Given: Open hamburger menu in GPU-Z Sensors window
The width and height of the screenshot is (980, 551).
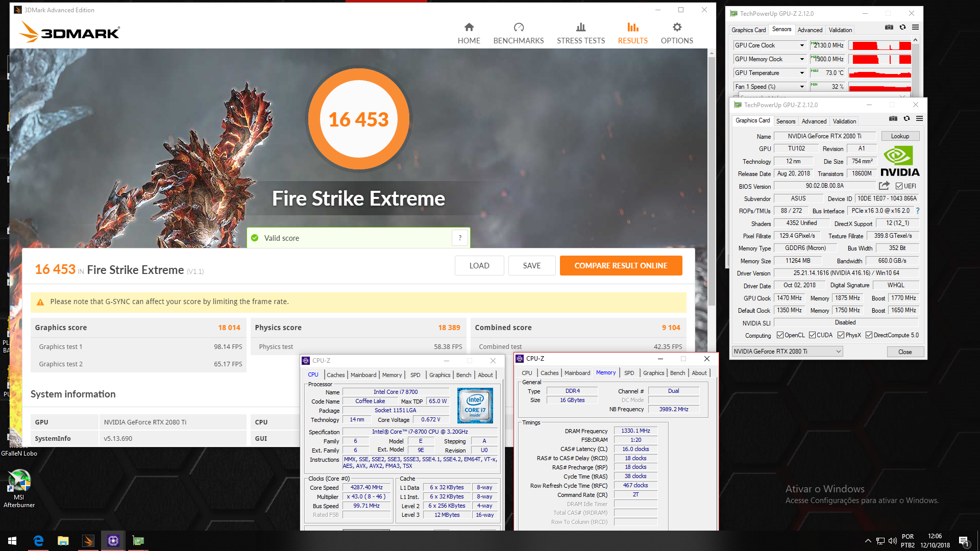Looking at the screenshot, I should [x=915, y=27].
